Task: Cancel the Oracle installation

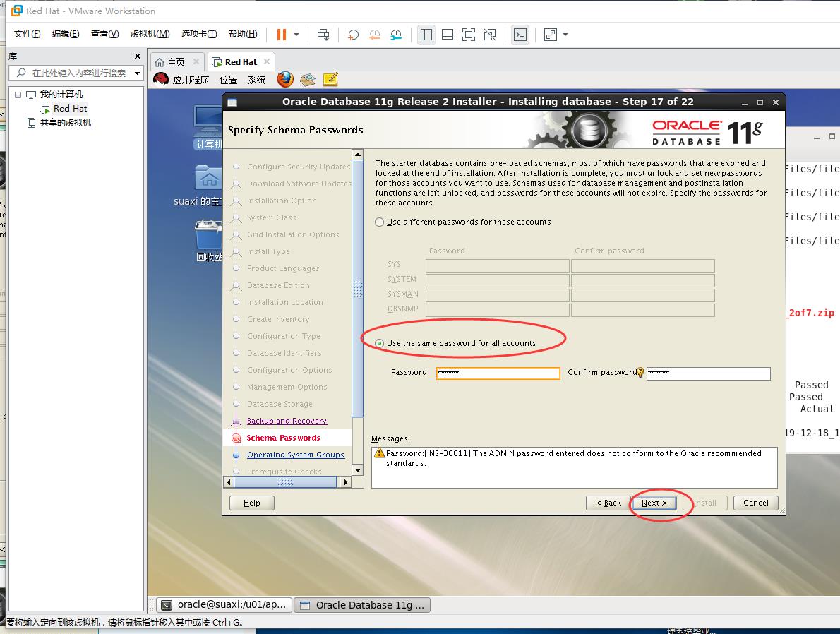Action: point(755,503)
